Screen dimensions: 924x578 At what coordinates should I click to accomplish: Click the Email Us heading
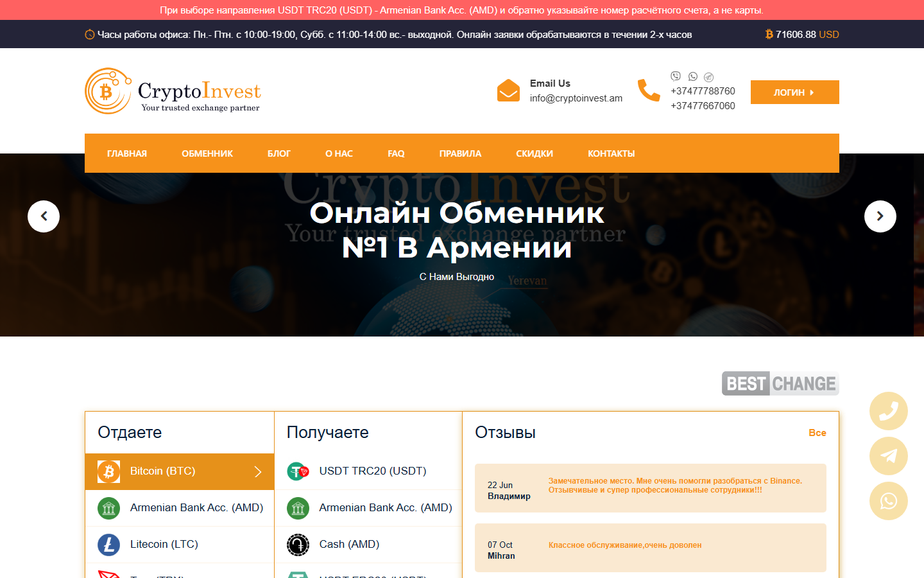(550, 83)
